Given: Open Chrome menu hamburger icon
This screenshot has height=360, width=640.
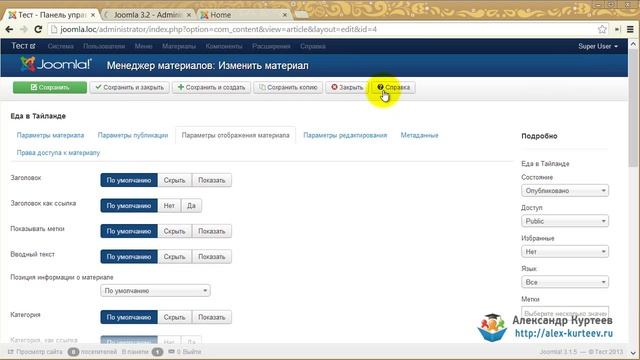Looking at the screenshot, I should [x=630, y=29].
